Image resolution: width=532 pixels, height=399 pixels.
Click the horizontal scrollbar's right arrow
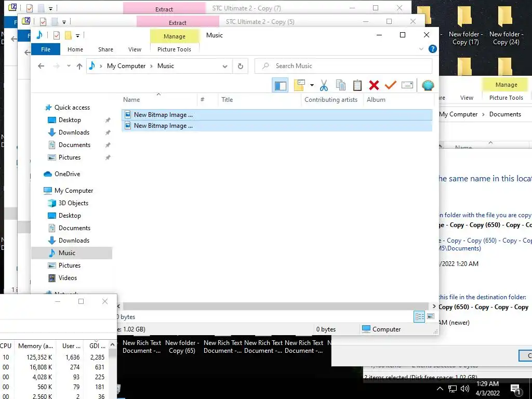coord(434,306)
